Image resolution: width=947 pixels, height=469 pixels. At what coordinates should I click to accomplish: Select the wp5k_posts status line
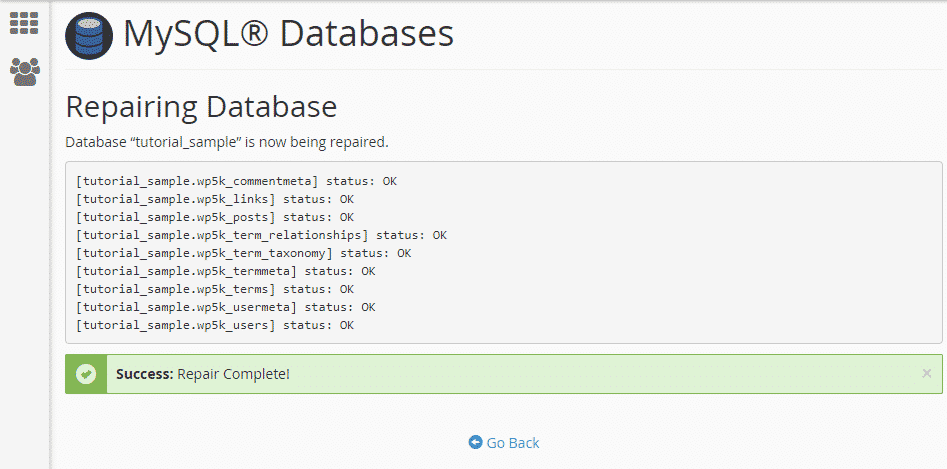(215, 217)
